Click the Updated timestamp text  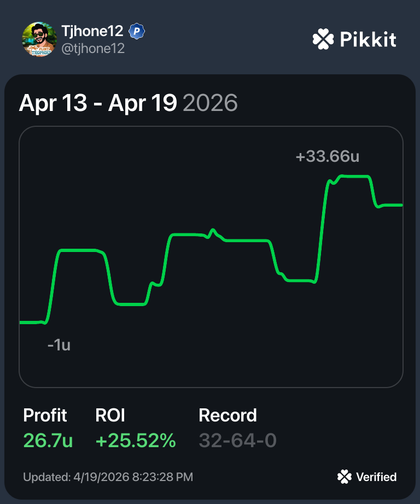[x=108, y=477]
